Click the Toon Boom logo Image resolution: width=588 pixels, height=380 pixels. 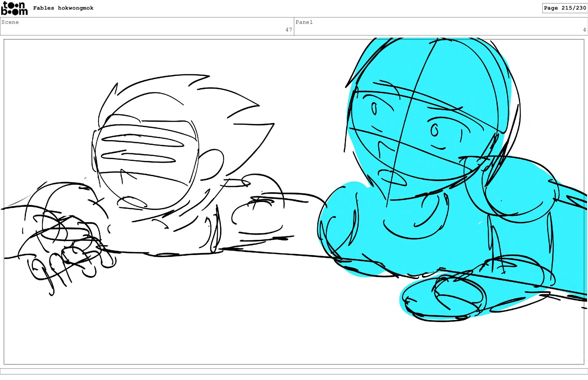pos(14,8)
